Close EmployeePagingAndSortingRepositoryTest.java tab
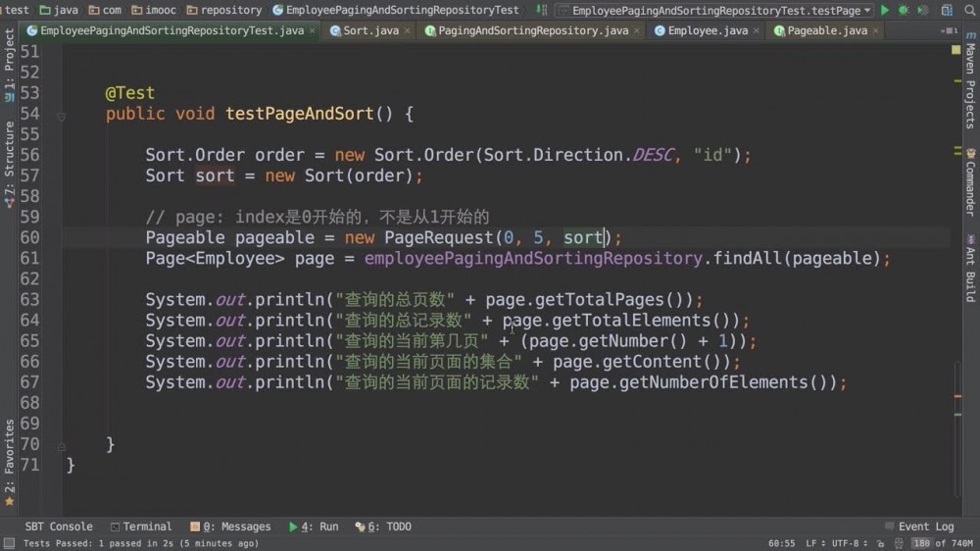This screenshot has height=551, width=980. click(x=312, y=30)
